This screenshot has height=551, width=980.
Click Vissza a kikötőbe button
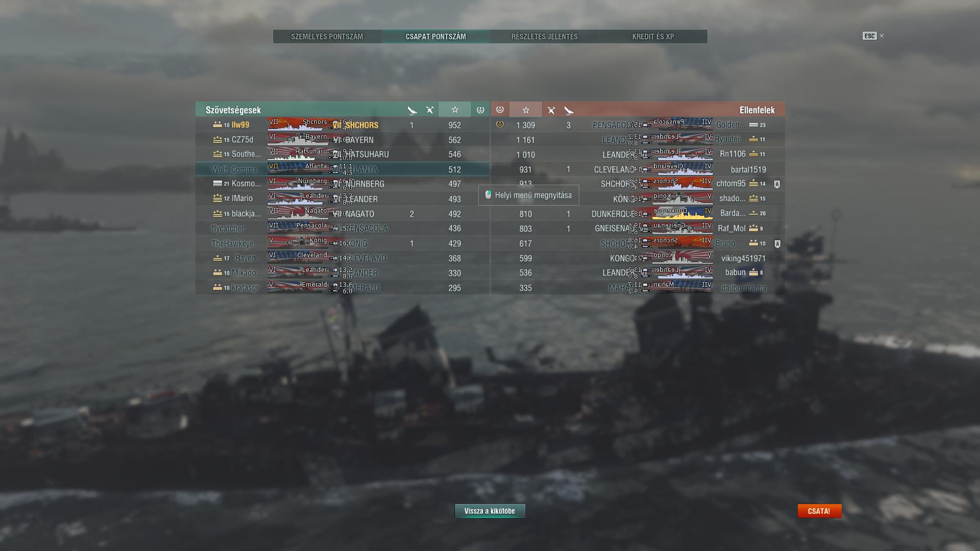(490, 511)
